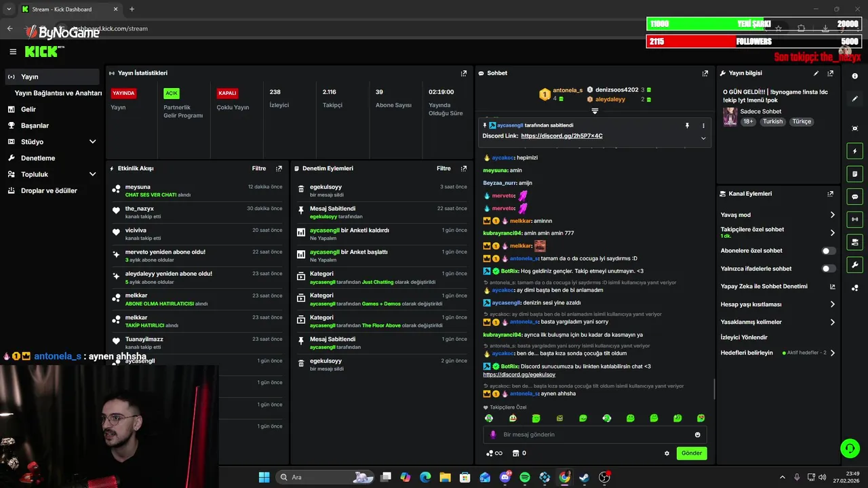
Task: Open pinned Discord invite link
Action: tap(561, 136)
